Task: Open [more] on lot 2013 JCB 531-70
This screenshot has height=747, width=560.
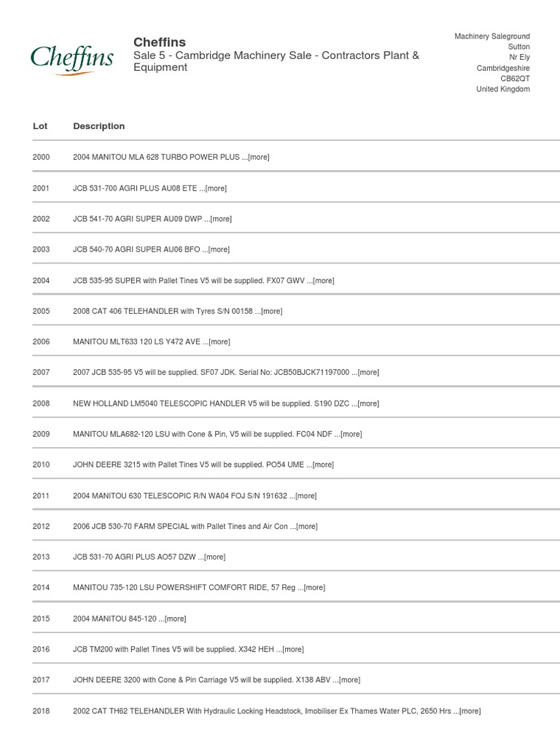Action: (x=215, y=557)
